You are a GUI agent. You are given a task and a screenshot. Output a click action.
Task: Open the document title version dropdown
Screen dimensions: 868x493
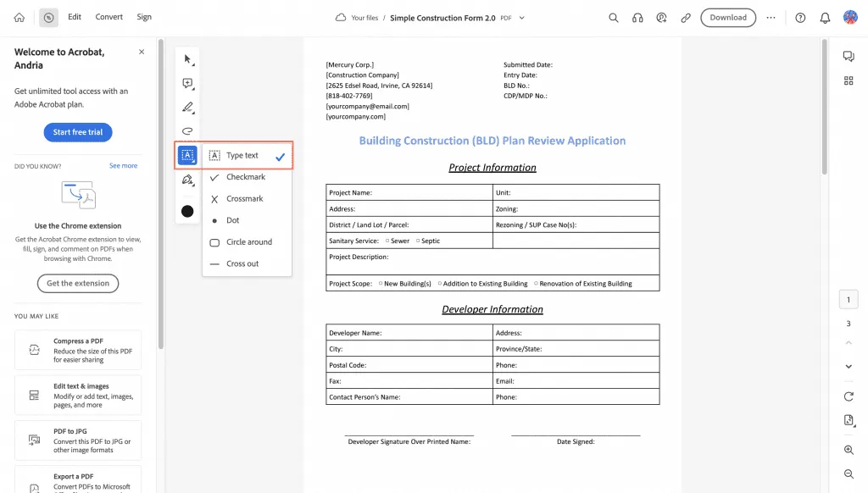pos(523,16)
